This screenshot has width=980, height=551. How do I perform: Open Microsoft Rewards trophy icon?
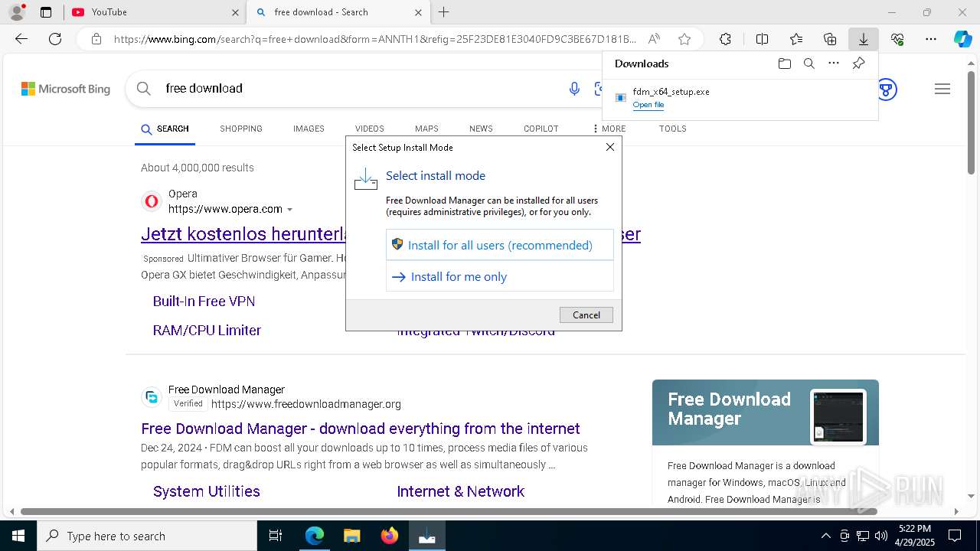(x=887, y=90)
